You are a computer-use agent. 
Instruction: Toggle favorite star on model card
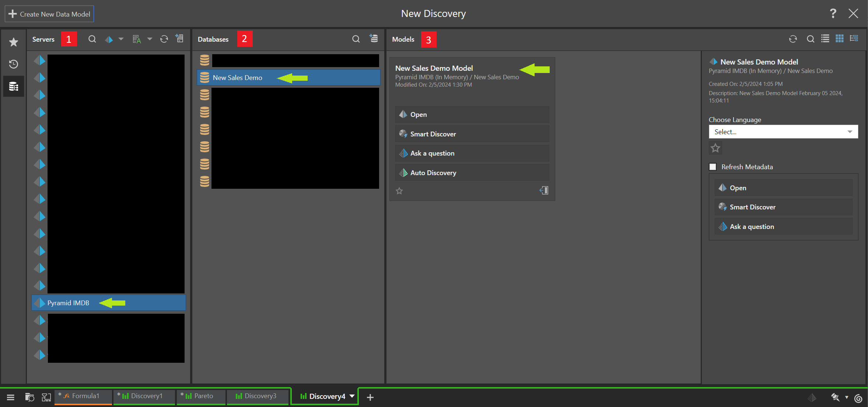point(399,191)
